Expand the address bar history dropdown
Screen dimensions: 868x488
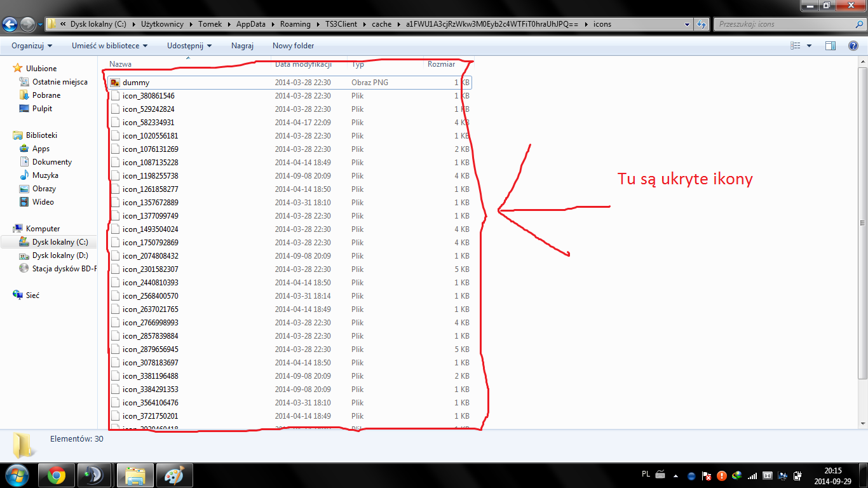688,24
